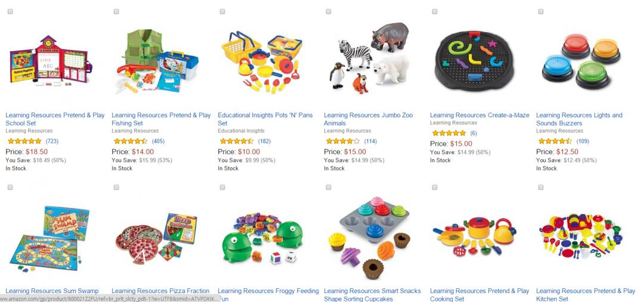The image size is (644, 302).
Task: Check the box above Pretend & Play School Set
Action: coord(10,11)
